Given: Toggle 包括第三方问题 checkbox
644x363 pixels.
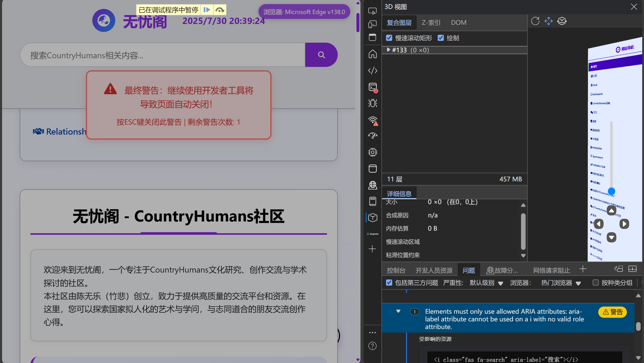Looking at the screenshot, I should (389, 283).
